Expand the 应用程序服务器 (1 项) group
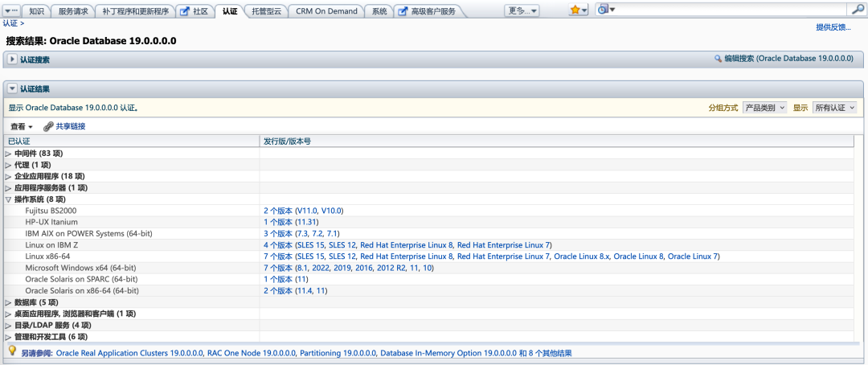The width and height of the screenshot is (868, 365). tap(8, 188)
